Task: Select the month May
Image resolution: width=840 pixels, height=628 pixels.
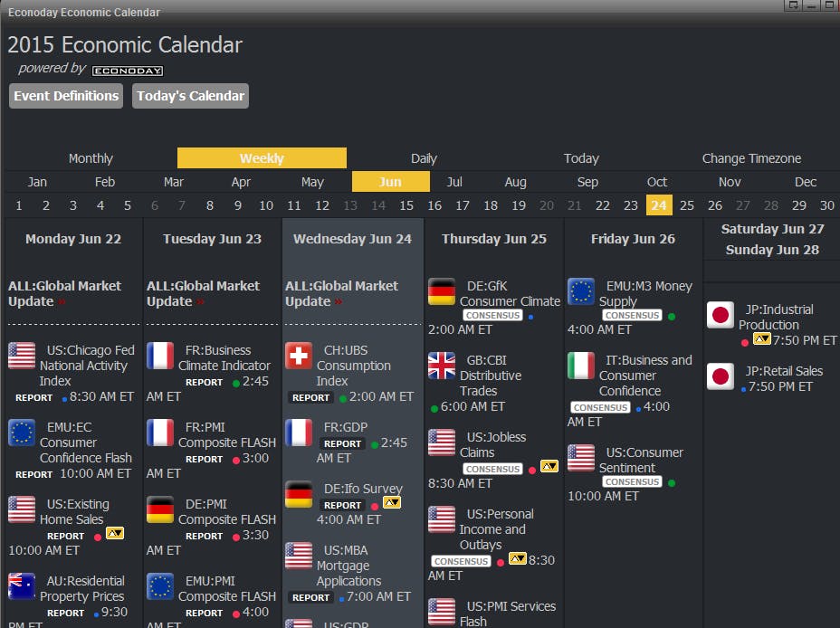Action: click(312, 182)
